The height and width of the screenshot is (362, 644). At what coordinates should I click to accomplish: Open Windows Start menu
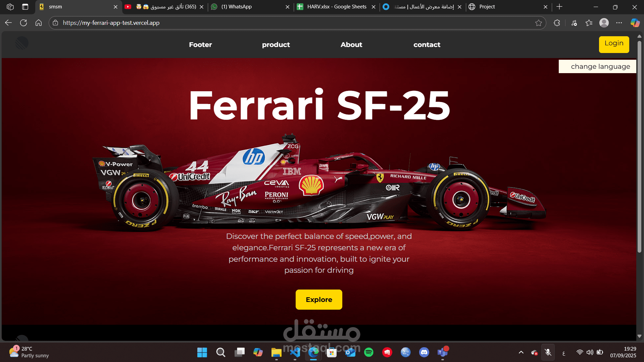(202, 352)
